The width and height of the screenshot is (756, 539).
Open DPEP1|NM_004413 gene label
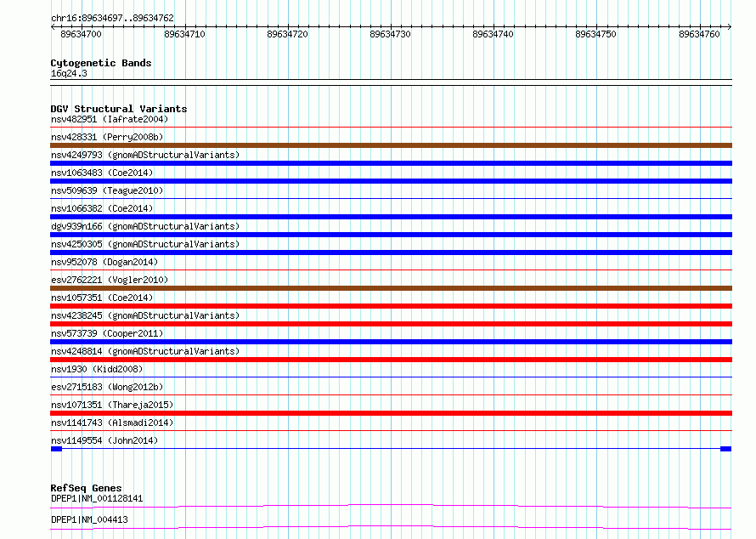89,519
